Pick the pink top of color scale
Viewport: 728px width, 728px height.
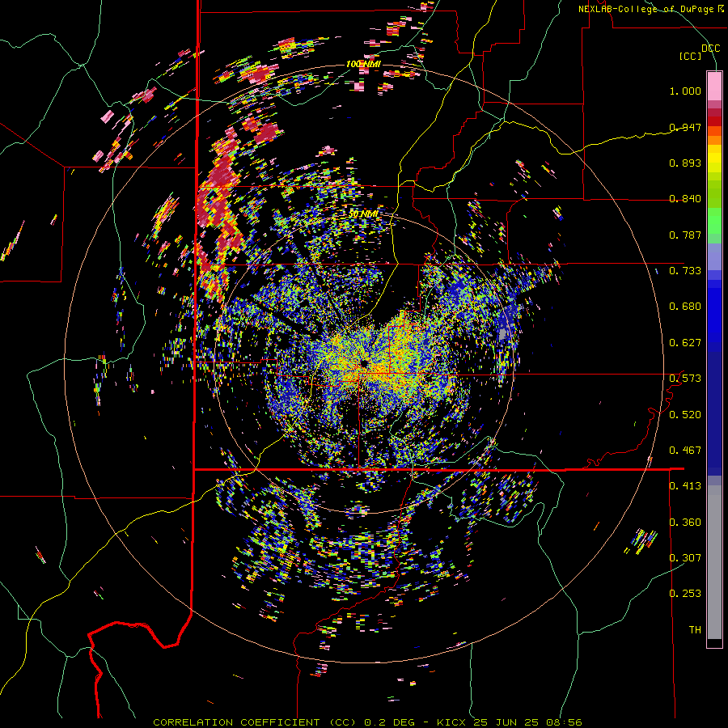714,86
